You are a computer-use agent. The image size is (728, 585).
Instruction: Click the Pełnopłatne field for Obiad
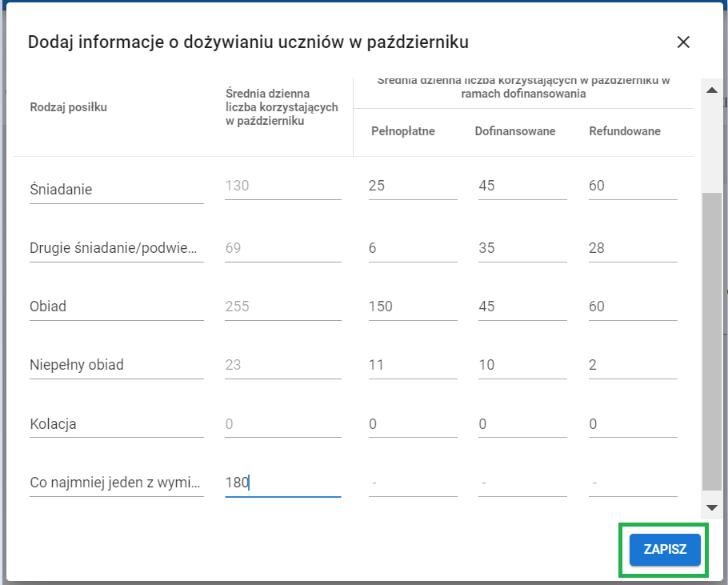(x=412, y=307)
